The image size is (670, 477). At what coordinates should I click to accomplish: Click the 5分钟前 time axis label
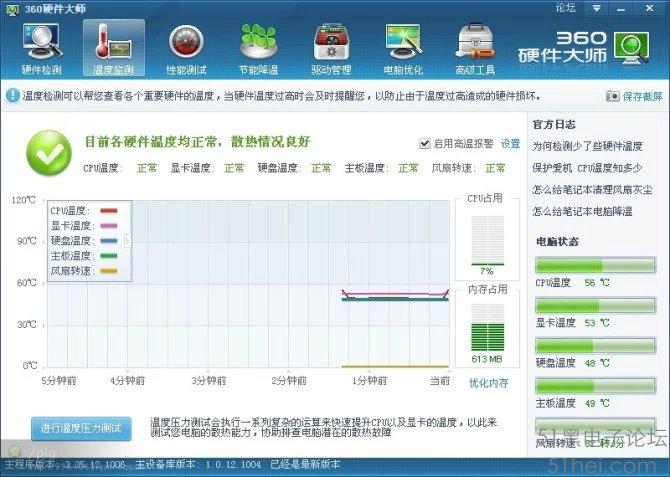pyautogui.click(x=59, y=380)
